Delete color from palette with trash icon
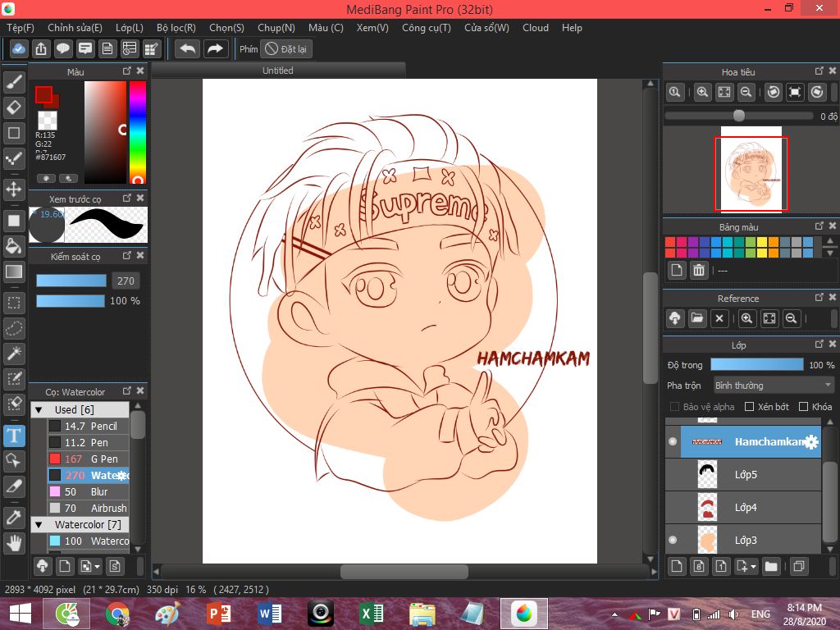This screenshot has width=840, height=630. pyautogui.click(x=699, y=270)
